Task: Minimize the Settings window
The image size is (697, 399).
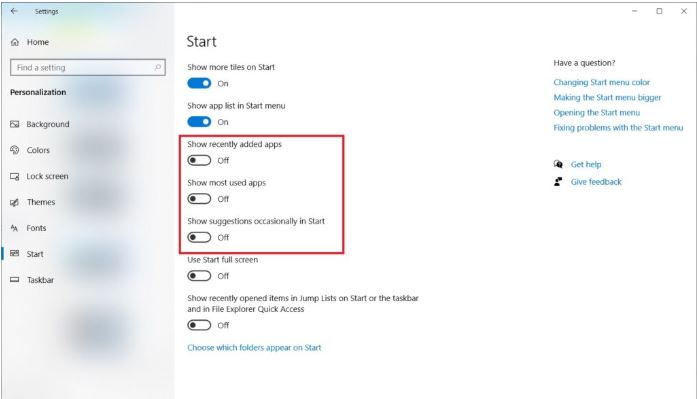Action: coord(635,11)
